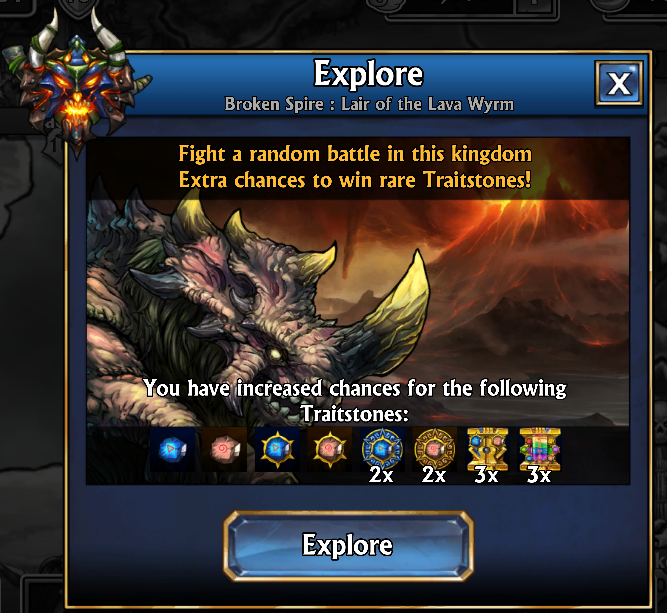Select the pink traitstone with gold spikes
667x613 pixels.
(330, 450)
